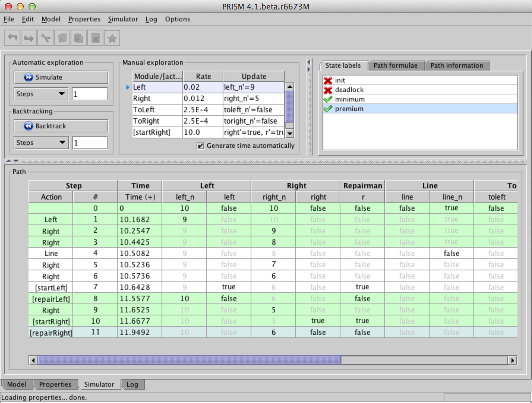Click the Cut scissors toolbar icon
This screenshot has width=532, height=403.
click(45, 38)
